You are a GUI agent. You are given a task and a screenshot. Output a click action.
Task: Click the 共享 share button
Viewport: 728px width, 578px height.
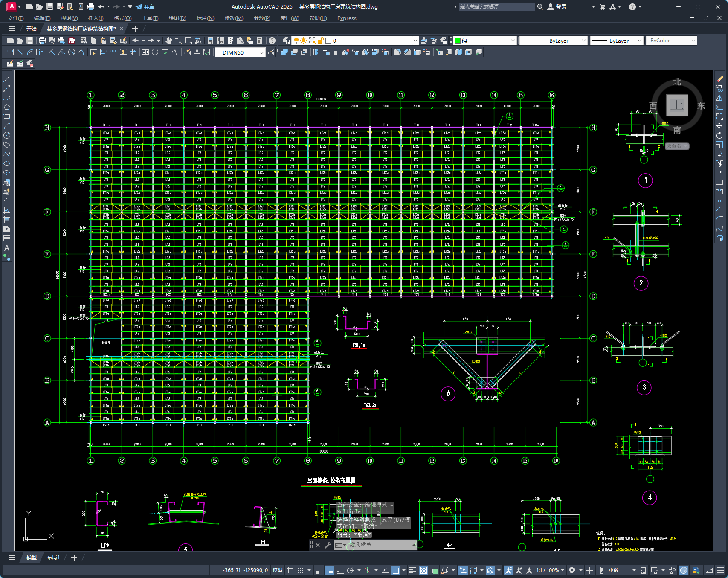click(x=145, y=7)
